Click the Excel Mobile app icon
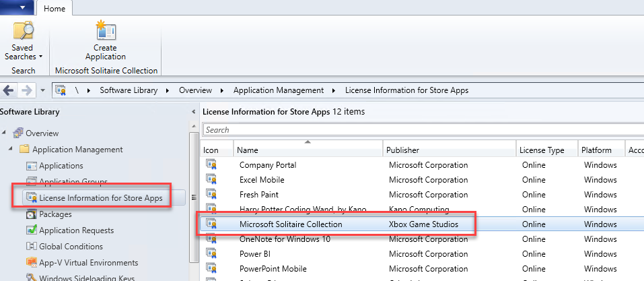Image resolution: width=644 pixels, height=281 pixels. pyautogui.click(x=211, y=180)
